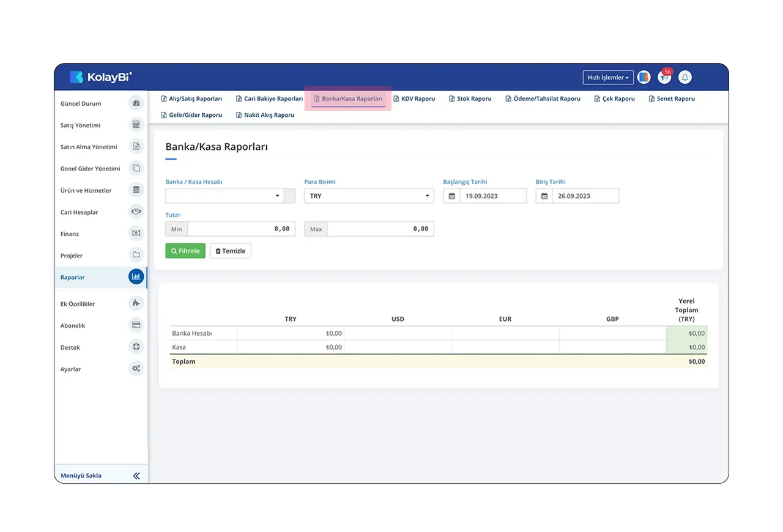The image size is (783, 532).
Task: Switch to the KDV Raporu tab
Action: (x=414, y=98)
